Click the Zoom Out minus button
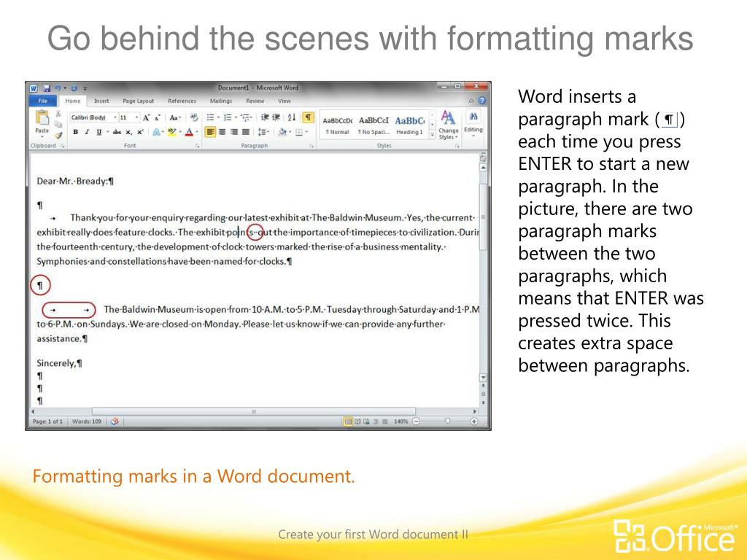Image resolution: width=747 pixels, height=560 pixels. [416, 421]
